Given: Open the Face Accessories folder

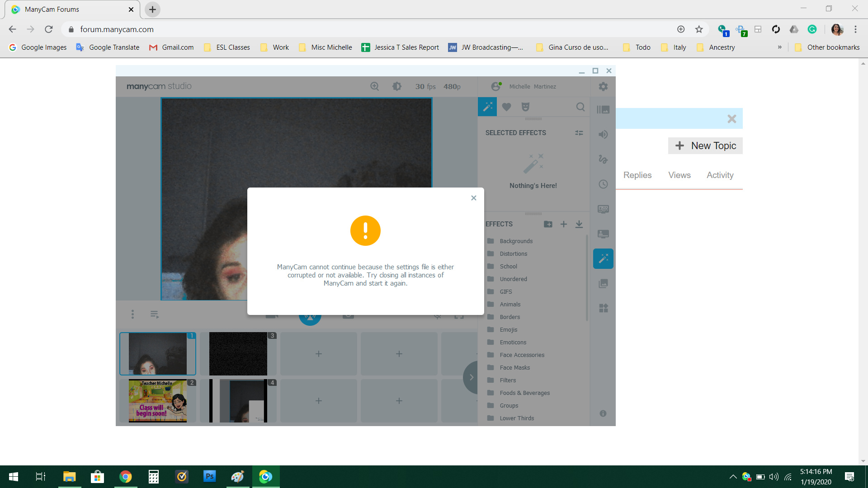Looking at the screenshot, I should 516,355.
